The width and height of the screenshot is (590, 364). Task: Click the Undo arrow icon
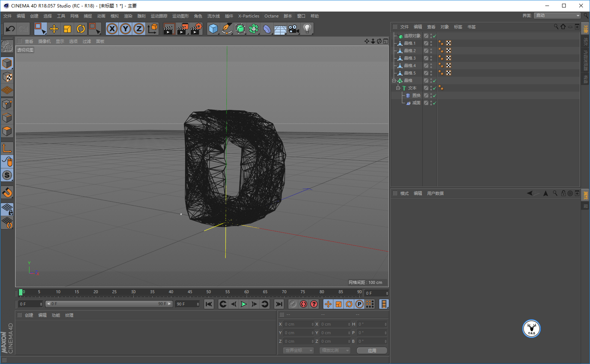(x=10, y=29)
